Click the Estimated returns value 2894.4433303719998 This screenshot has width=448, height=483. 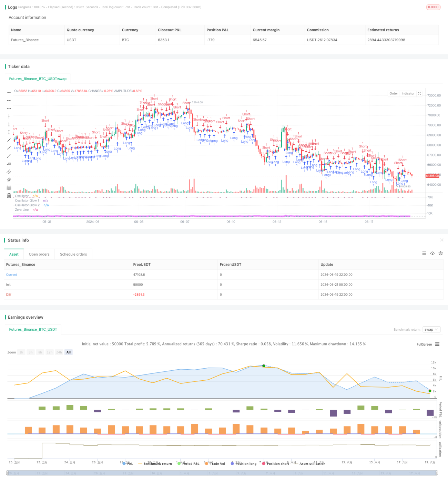[x=386, y=40]
